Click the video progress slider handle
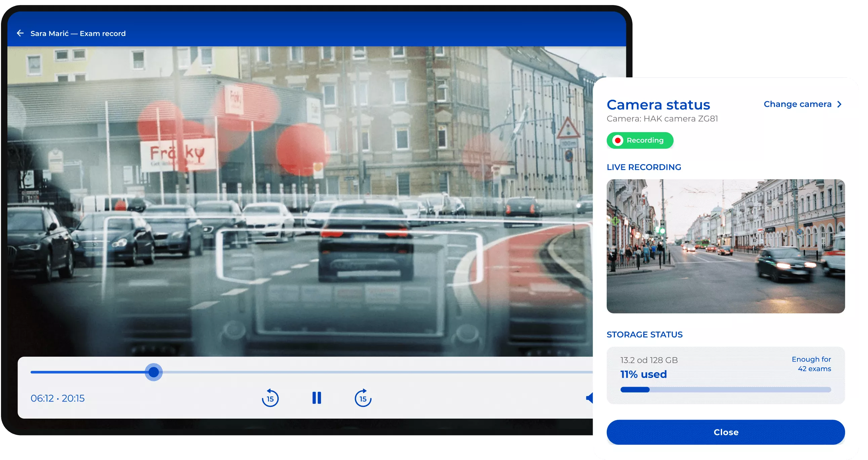868x460 pixels. [154, 372]
